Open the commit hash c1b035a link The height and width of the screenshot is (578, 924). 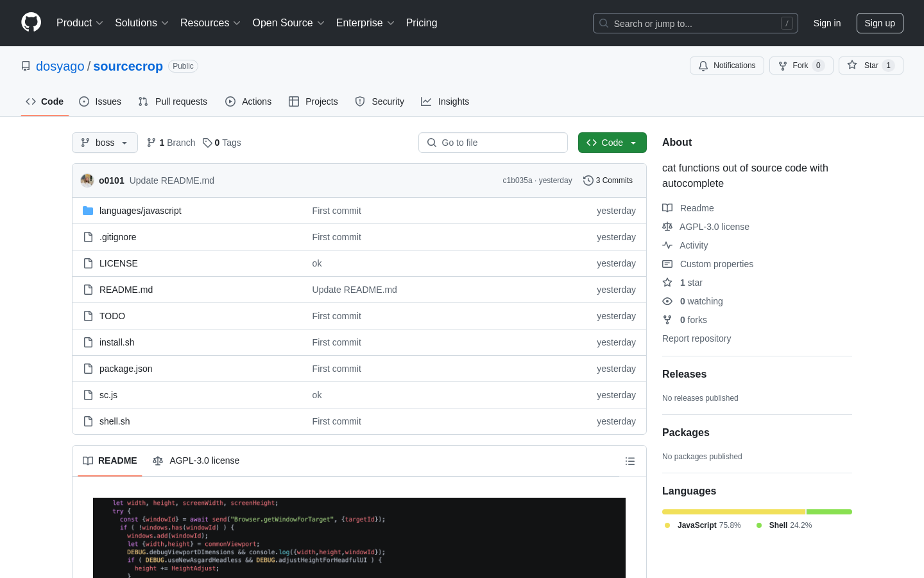[x=517, y=180]
